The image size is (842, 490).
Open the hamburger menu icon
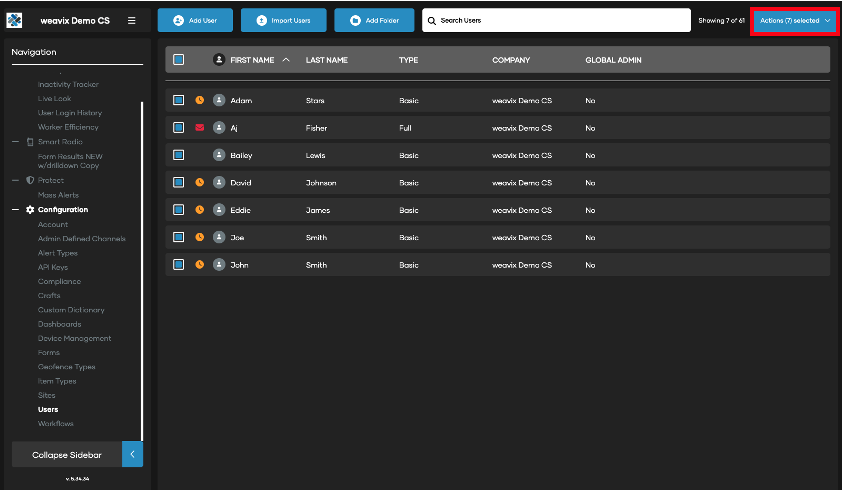[x=132, y=20]
